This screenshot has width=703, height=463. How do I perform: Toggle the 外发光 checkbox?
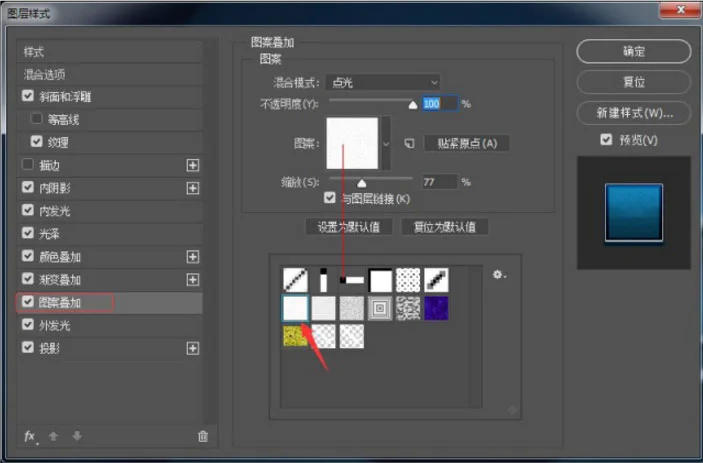pyautogui.click(x=28, y=325)
